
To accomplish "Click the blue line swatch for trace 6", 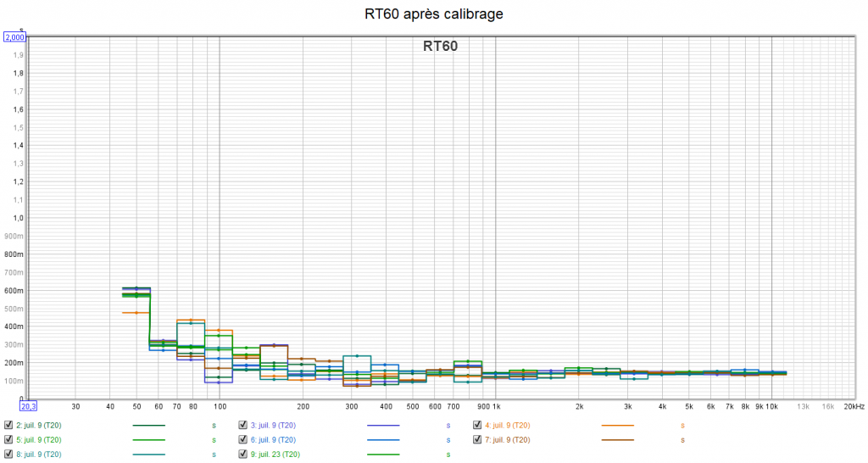I will tap(383, 440).
